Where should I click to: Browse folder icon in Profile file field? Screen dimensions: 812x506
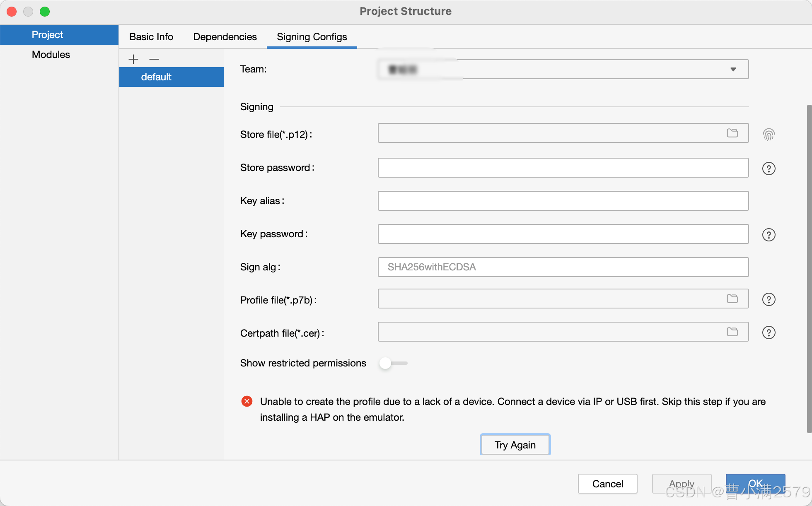[x=732, y=299]
